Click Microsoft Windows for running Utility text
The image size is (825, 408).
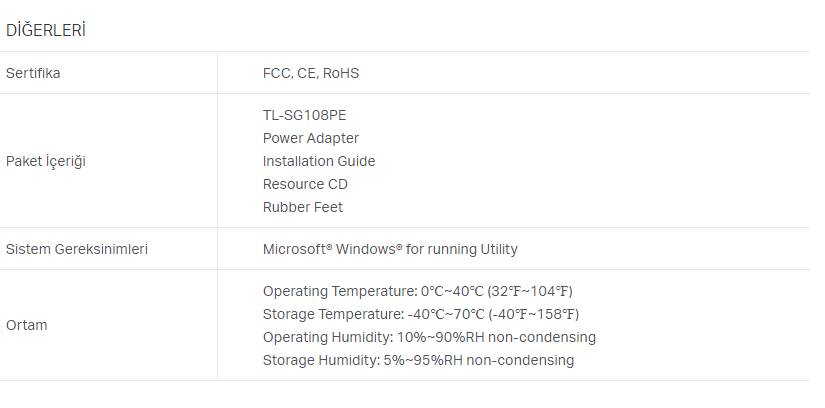tap(390, 249)
